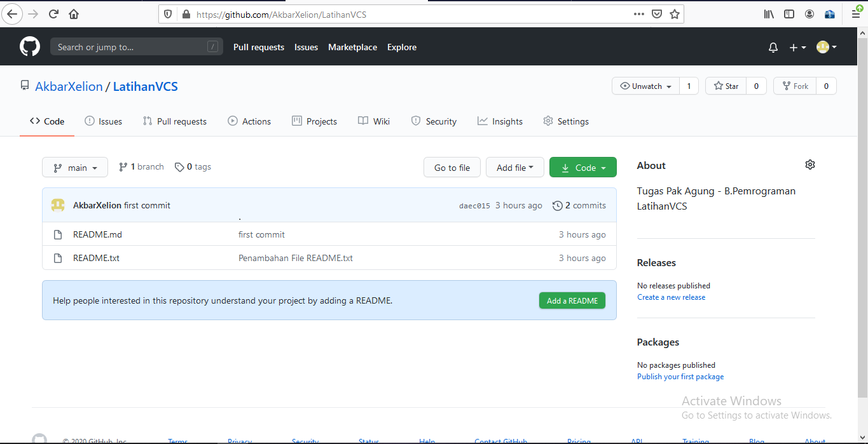Go to Marketplace

(x=352, y=47)
